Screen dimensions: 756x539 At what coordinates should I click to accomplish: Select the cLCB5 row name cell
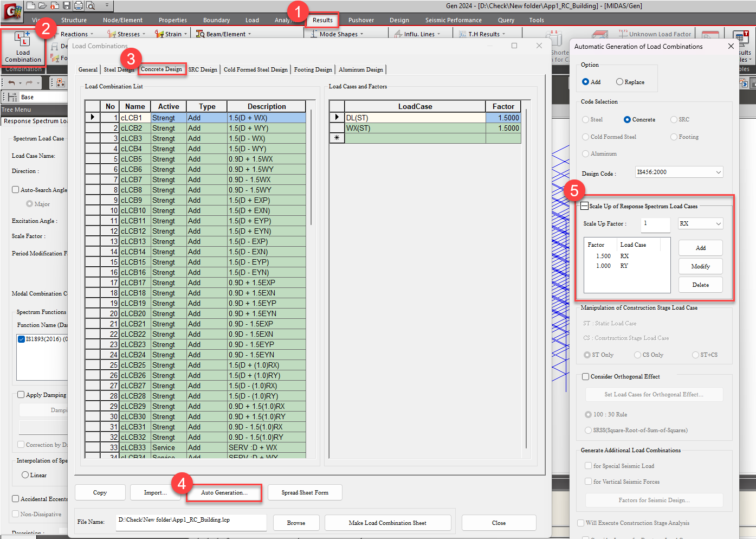coord(135,159)
